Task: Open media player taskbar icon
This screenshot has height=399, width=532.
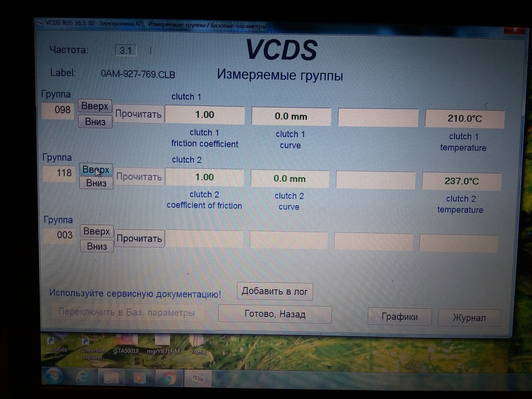Action: pos(140,378)
